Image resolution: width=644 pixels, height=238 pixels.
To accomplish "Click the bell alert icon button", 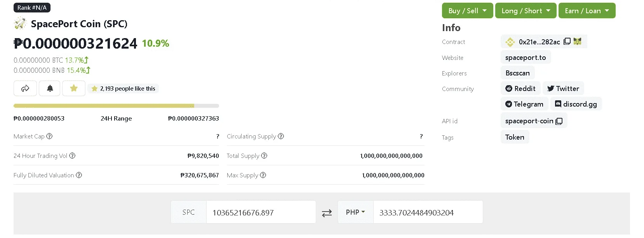I will pos(50,88).
